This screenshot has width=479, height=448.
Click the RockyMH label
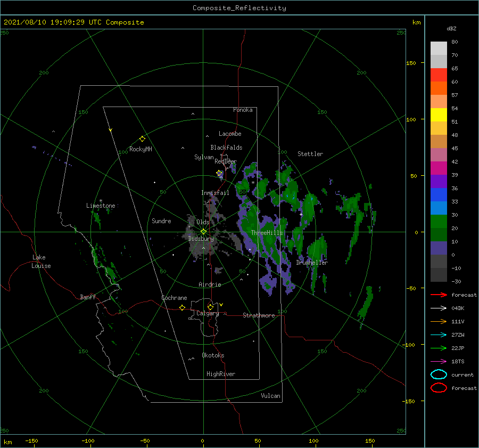(x=141, y=149)
